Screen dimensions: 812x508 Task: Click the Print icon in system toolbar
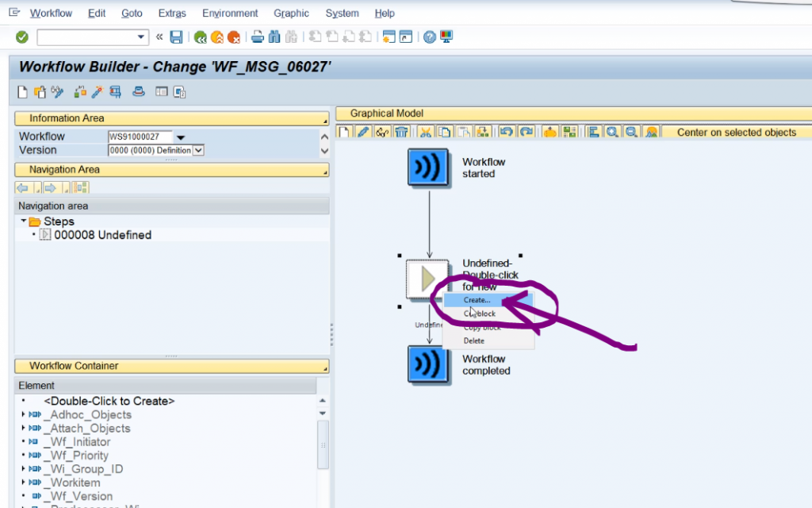(258, 37)
